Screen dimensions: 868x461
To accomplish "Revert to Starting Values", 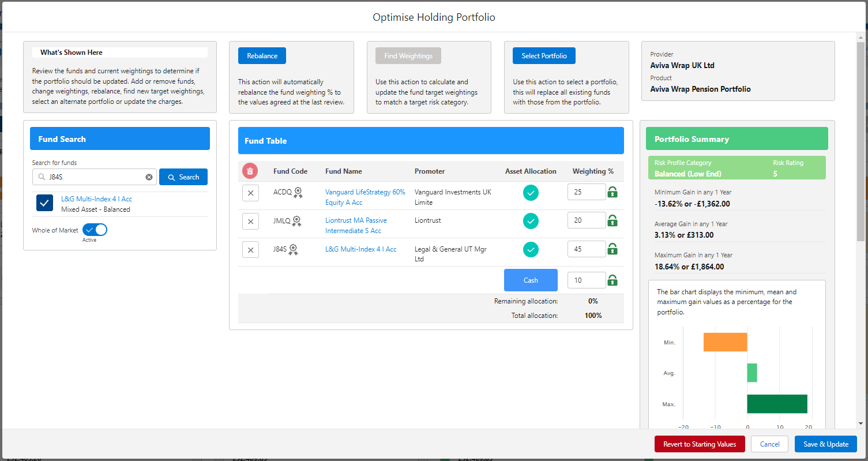I will click(700, 444).
